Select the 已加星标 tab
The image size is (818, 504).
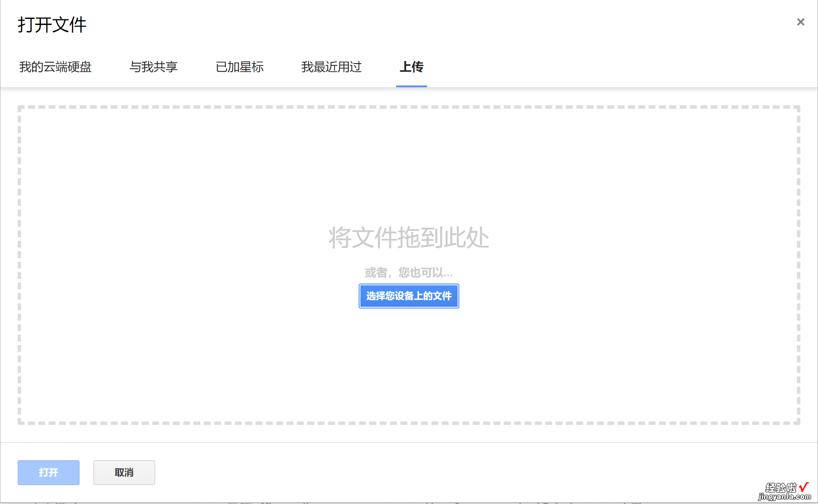[x=240, y=67]
